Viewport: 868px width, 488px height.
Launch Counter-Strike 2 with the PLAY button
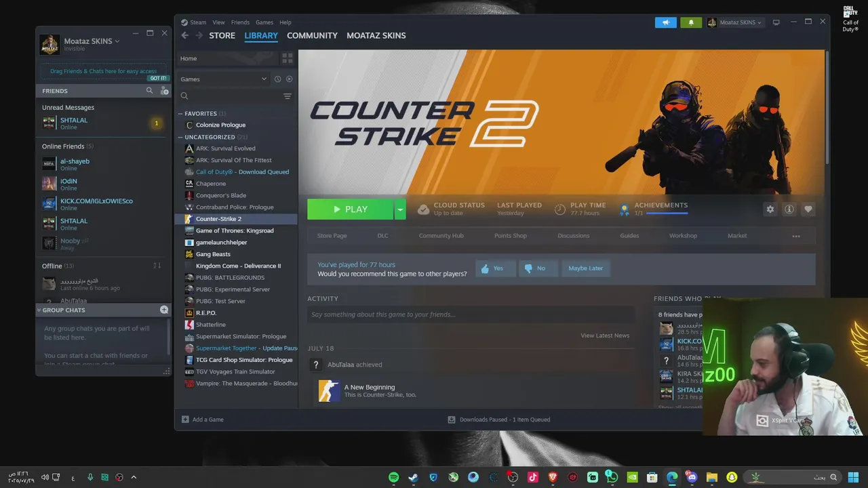(350, 209)
